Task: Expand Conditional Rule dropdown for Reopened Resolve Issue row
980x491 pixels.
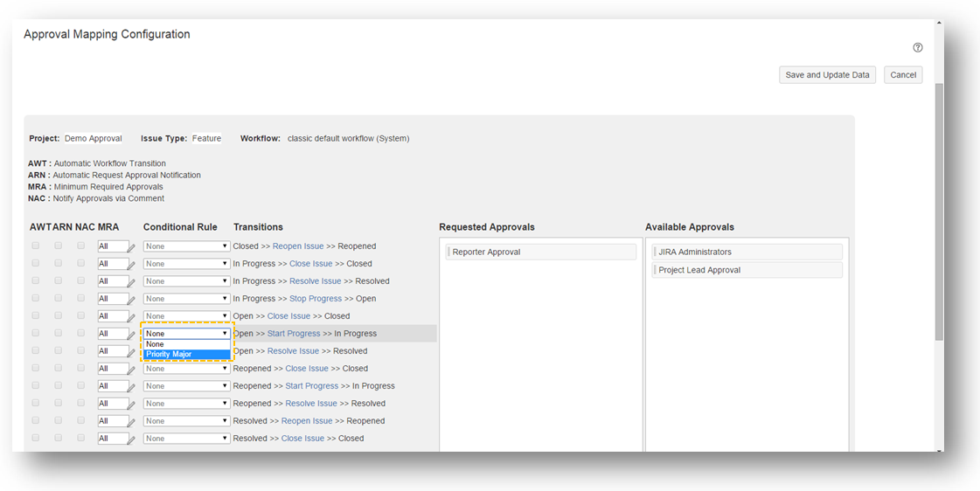Action: coord(186,404)
